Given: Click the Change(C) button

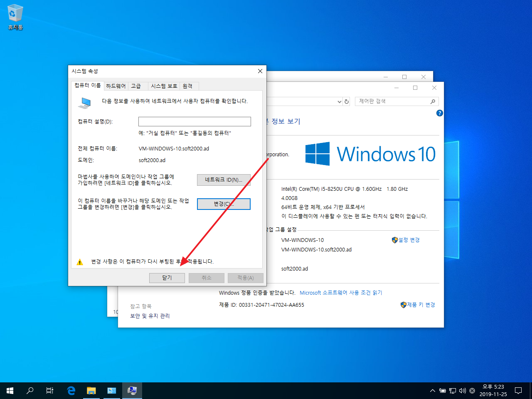Looking at the screenshot, I should [x=224, y=204].
